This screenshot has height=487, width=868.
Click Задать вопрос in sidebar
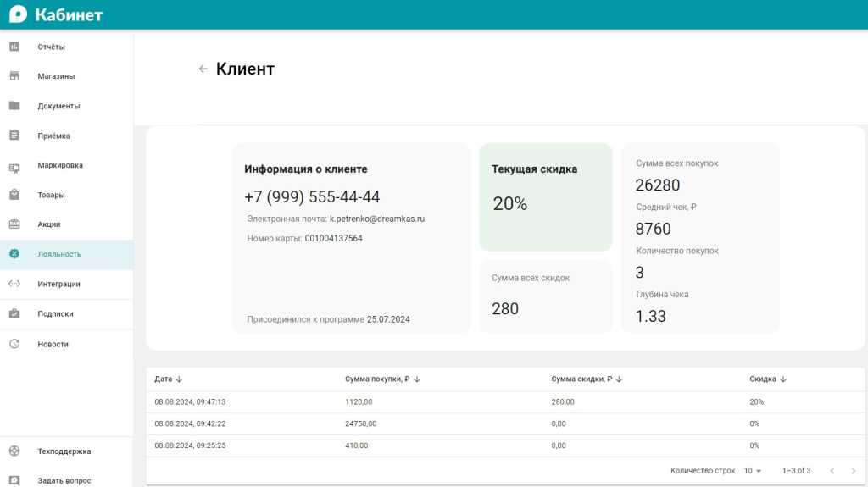66,480
